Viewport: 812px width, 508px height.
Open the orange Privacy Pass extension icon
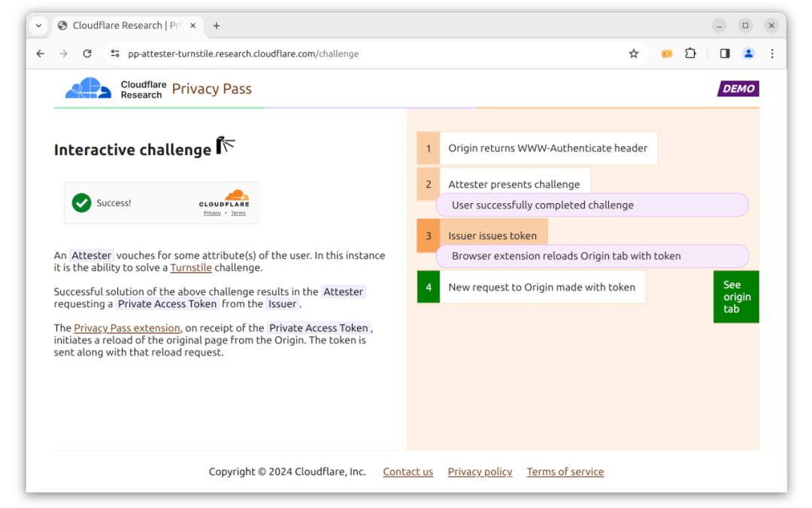tap(667, 53)
